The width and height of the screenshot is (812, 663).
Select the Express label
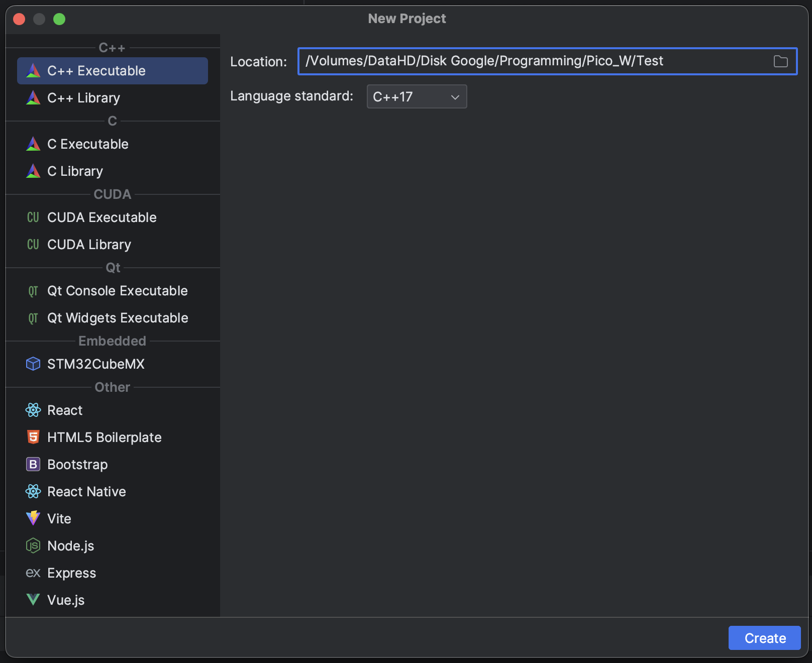[x=71, y=573]
